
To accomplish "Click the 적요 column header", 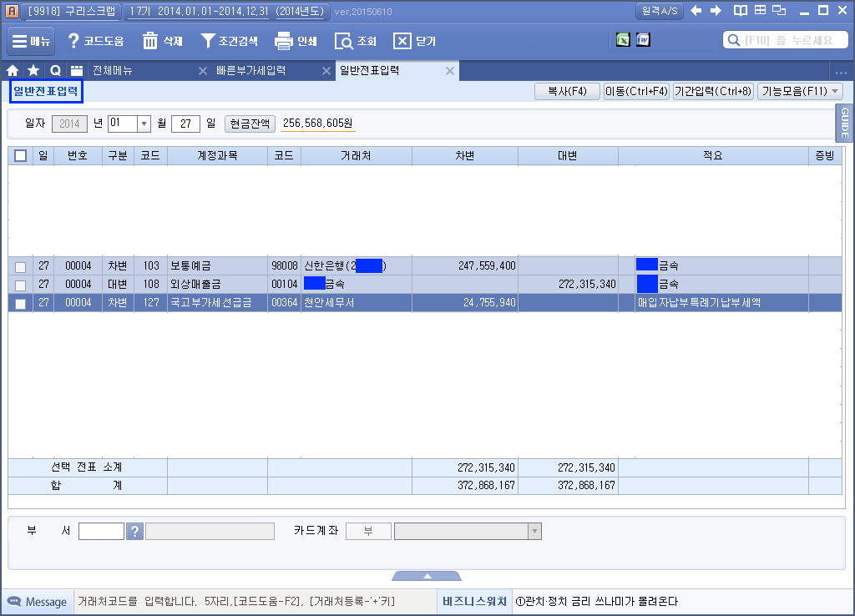I will (713, 156).
